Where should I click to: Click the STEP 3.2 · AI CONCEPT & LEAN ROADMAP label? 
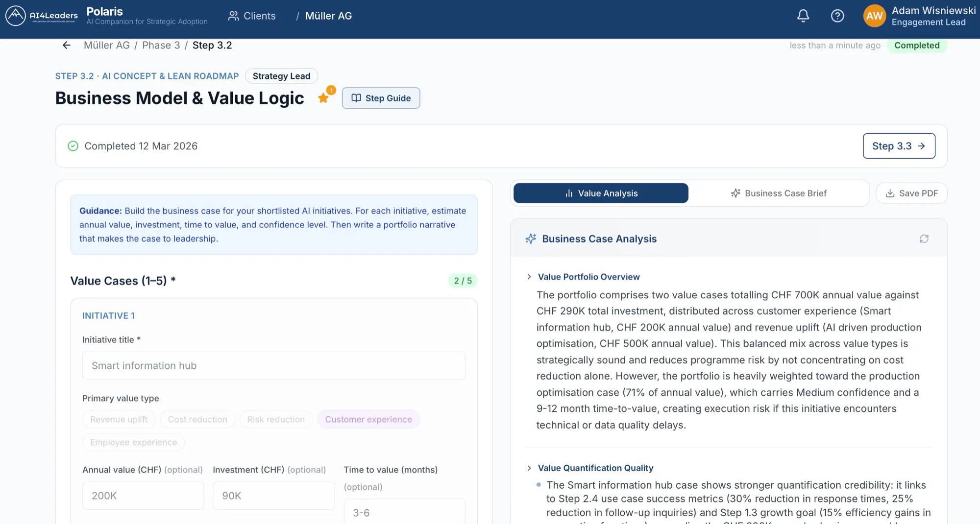147,76
